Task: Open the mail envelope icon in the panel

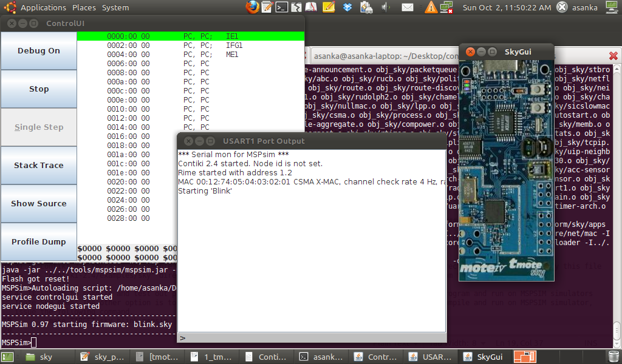Action: point(407,7)
